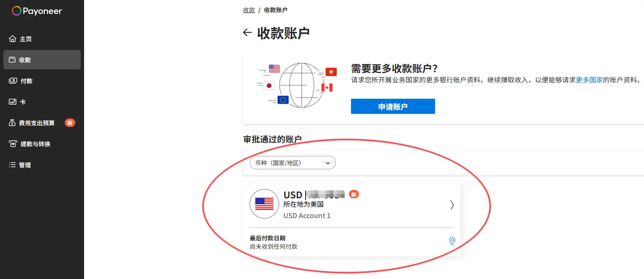Open the USD Account 1 label

(x=307, y=216)
